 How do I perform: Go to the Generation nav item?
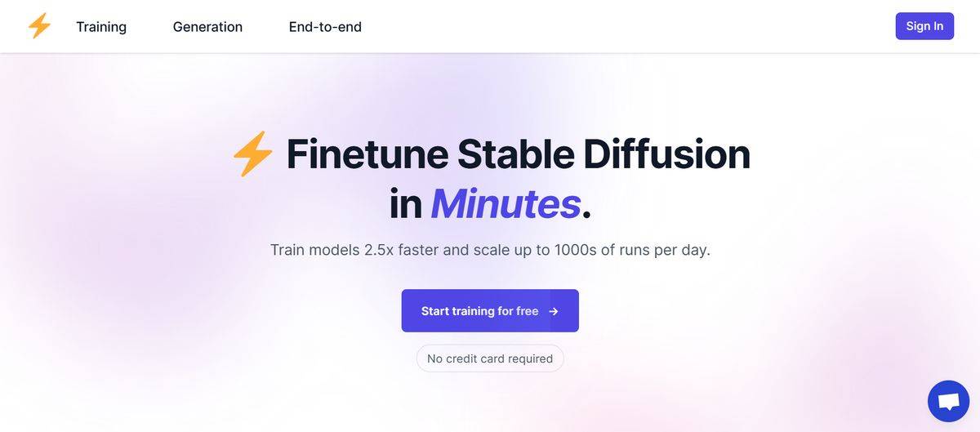[x=207, y=27]
